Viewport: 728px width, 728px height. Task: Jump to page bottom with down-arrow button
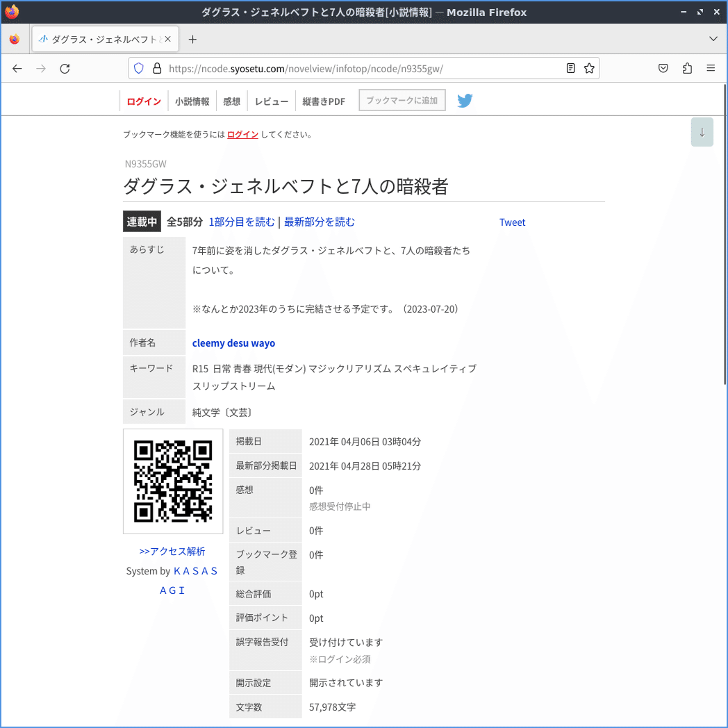[x=702, y=132]
